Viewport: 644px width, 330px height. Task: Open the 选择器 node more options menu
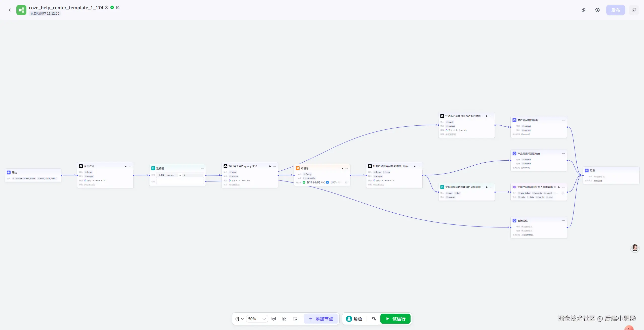coord(202,168)
